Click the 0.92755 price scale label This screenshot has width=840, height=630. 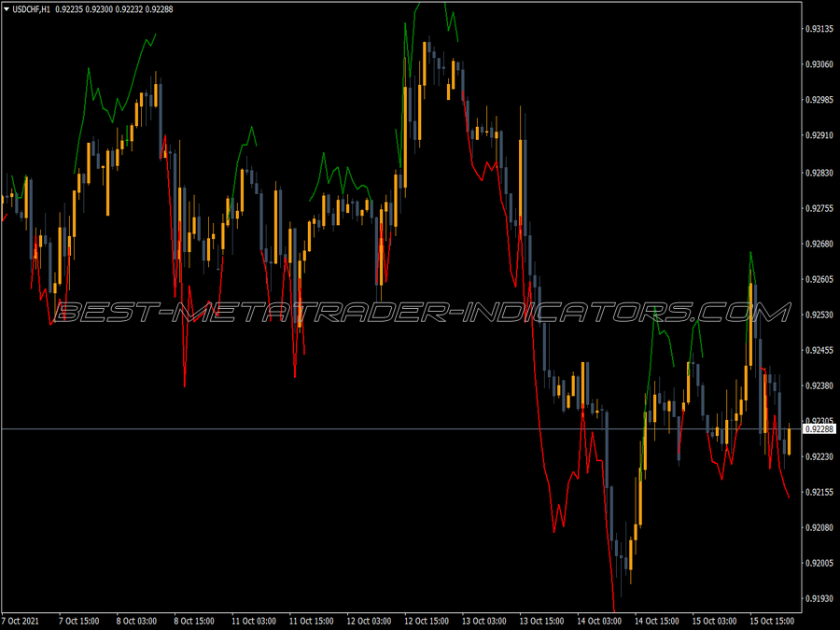[819, 208]
